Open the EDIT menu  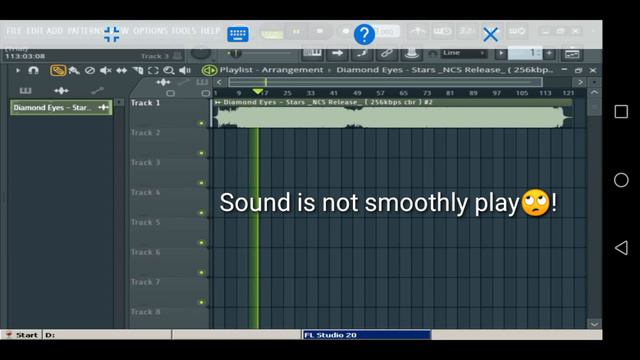coord(35,31)
